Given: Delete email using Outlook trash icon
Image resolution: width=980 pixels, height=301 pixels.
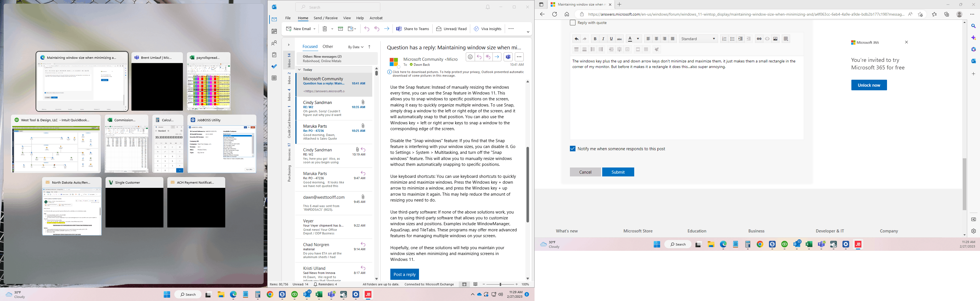Looking at the screenshot, I should [325, 29].
